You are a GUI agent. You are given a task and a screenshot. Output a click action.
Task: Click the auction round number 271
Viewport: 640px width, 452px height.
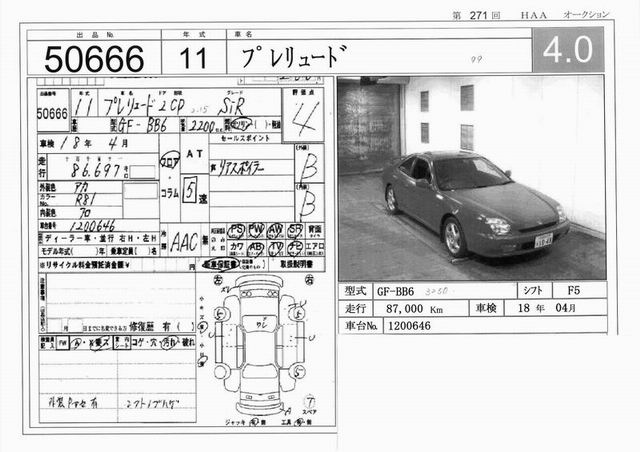coord(478,16)
